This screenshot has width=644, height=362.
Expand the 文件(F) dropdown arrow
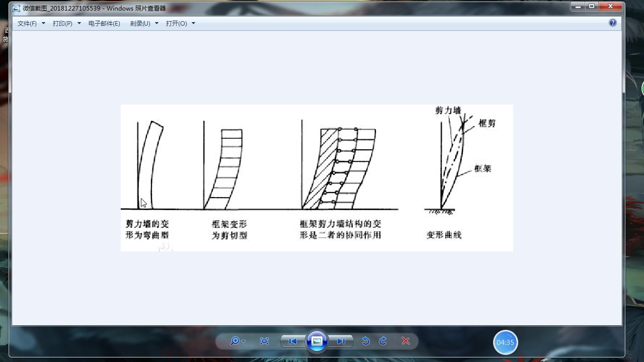click(43, 23)
